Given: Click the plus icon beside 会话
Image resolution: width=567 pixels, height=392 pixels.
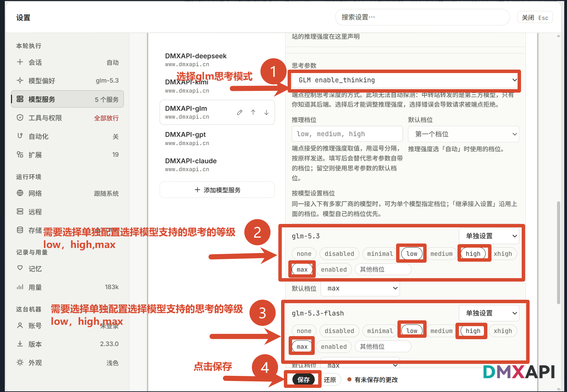Looking at the screenshot, I should [x=20, y=62].
